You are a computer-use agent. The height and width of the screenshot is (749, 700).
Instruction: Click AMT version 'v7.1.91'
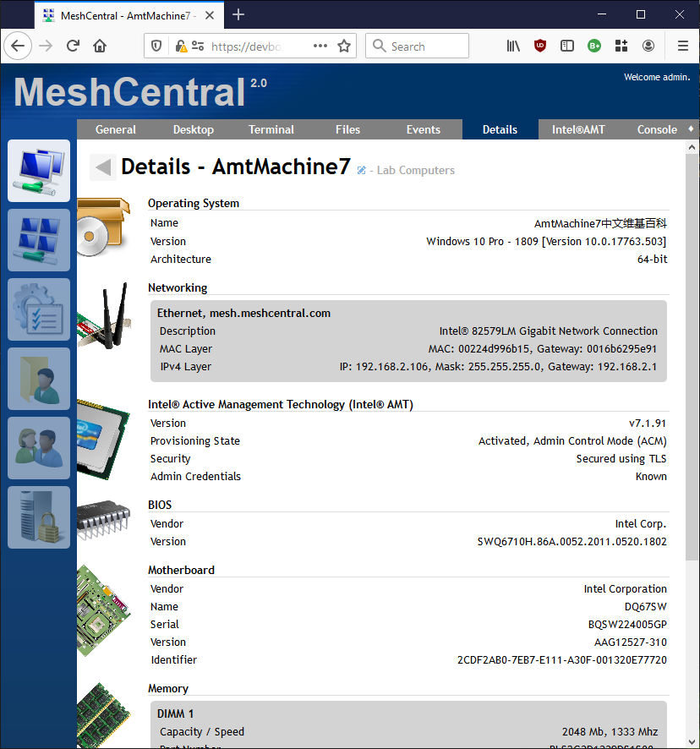click(x=648, y=424)
